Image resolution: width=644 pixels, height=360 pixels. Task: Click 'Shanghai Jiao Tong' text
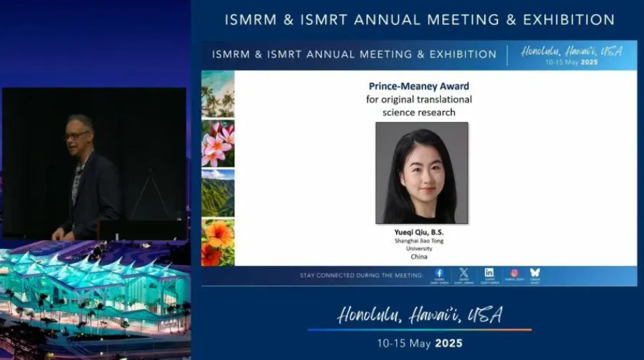419,241
